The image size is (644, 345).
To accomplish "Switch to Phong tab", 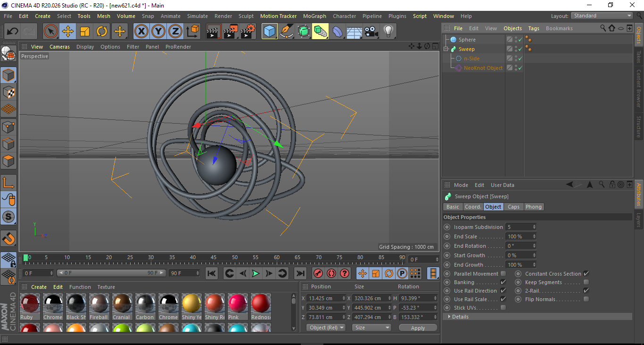I will 534,207.
